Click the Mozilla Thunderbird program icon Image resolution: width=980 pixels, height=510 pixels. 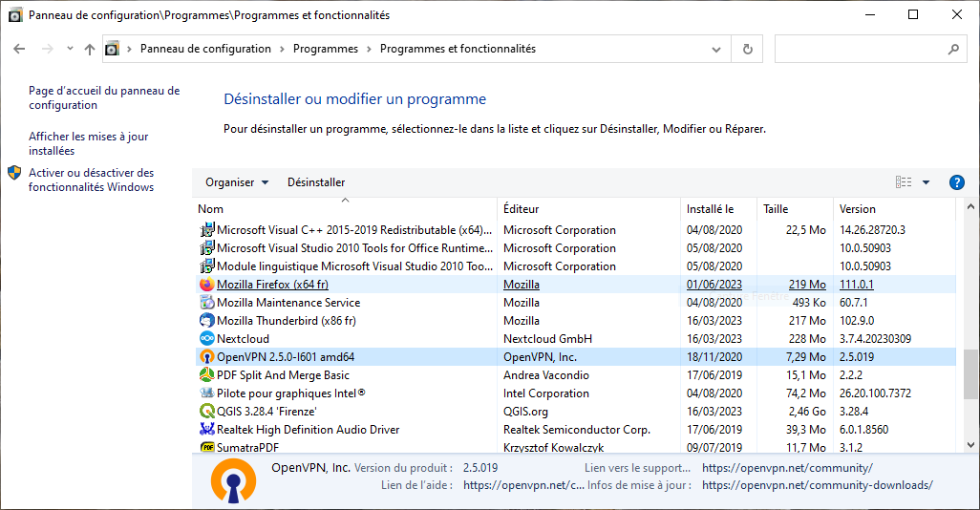tap(206, 321)
